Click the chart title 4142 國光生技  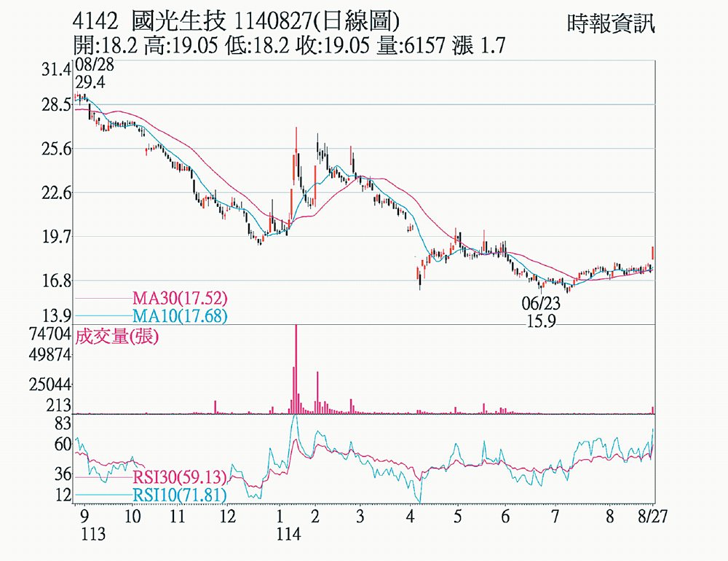(149, 21)
